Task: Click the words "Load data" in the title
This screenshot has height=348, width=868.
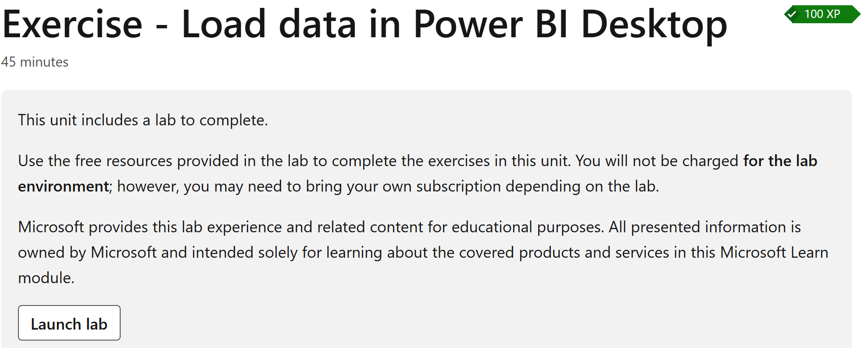Action: (x=268, y=24)
